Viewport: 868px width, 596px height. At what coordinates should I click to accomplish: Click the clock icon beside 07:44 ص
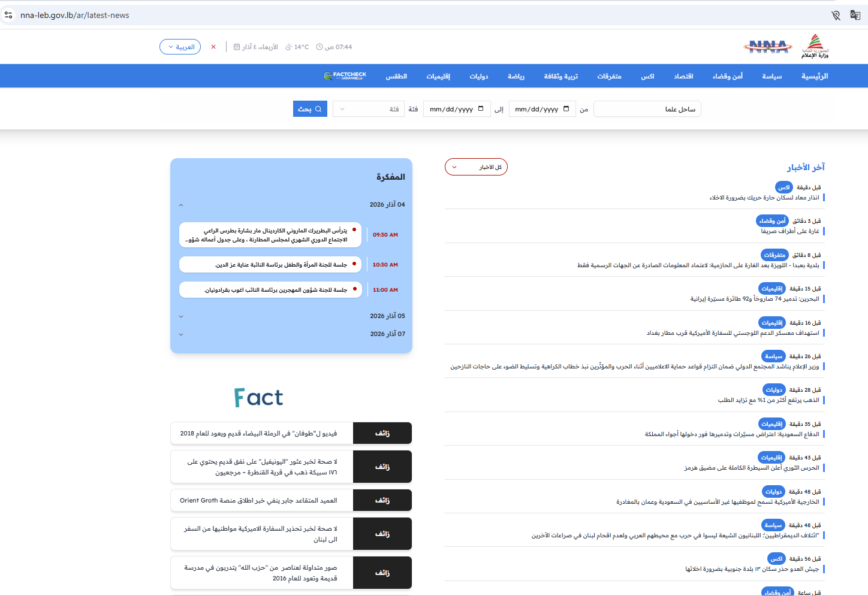pos(320,46)
